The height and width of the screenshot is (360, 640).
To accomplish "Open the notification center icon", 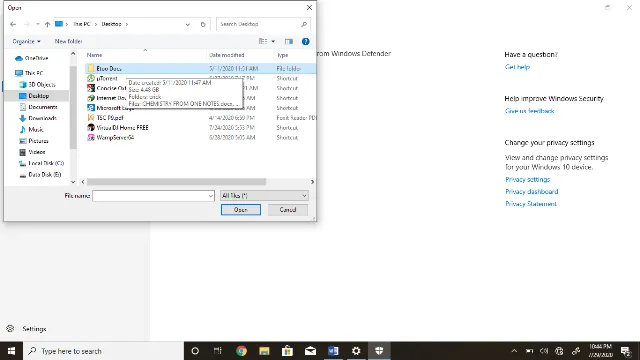I will click(x=626, y=351).
